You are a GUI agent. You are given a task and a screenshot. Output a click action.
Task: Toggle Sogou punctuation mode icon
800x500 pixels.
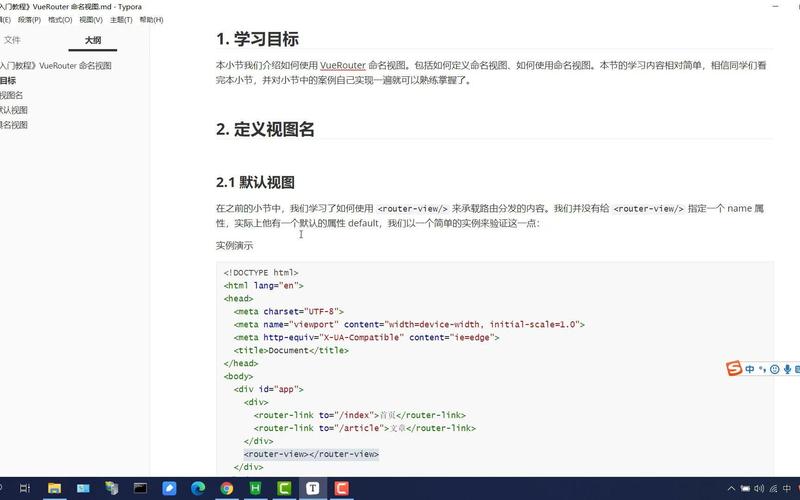point(762,369)
